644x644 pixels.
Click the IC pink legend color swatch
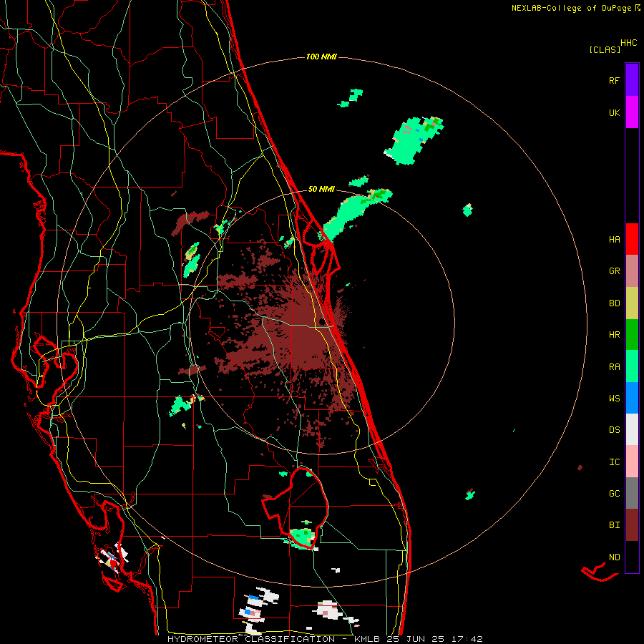click(632, 462)
